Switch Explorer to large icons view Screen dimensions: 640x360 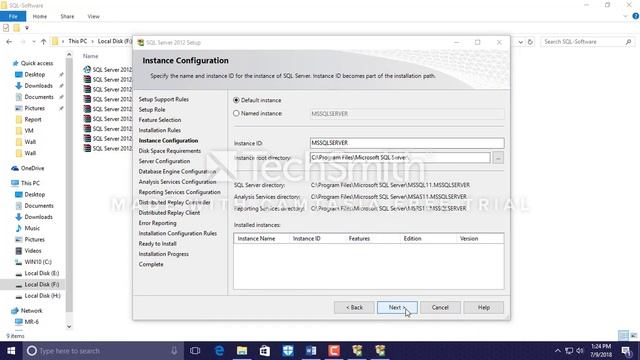[633, 336]
